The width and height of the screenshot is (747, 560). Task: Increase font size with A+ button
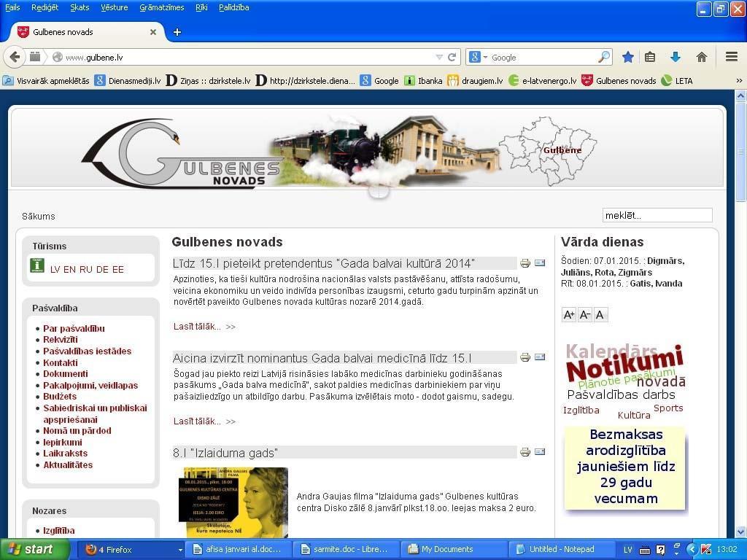(x=569, y=315)
